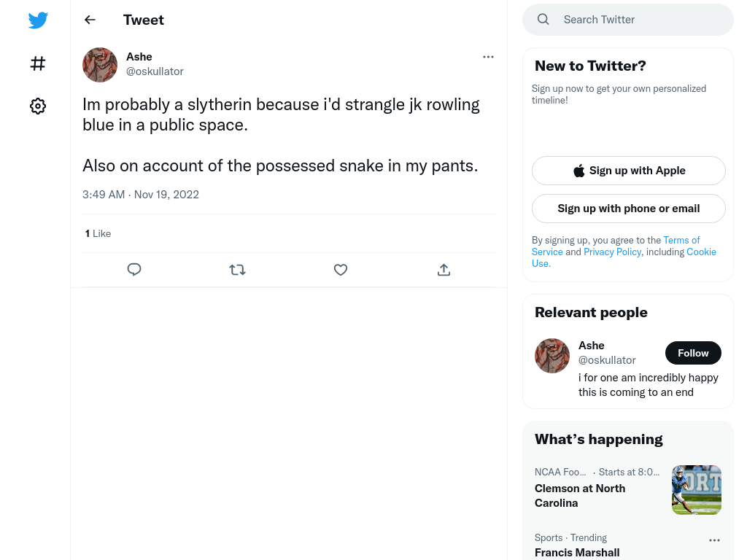View the 1 Like list
The image size is (747, 560).
[x=98, y=233]
